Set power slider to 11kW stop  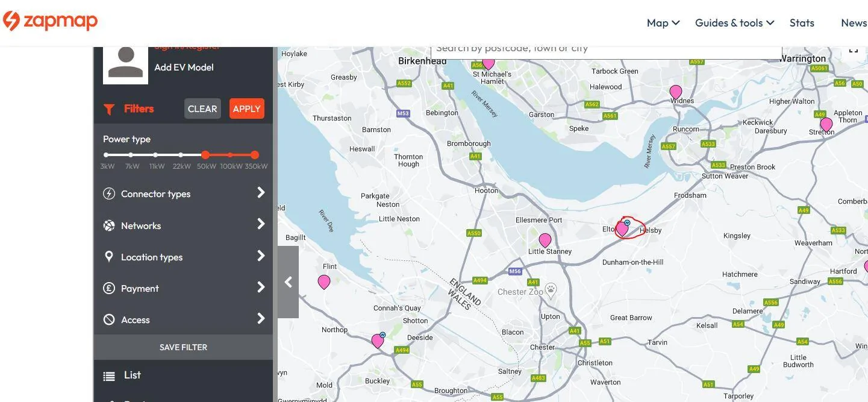tap(156, 155)
